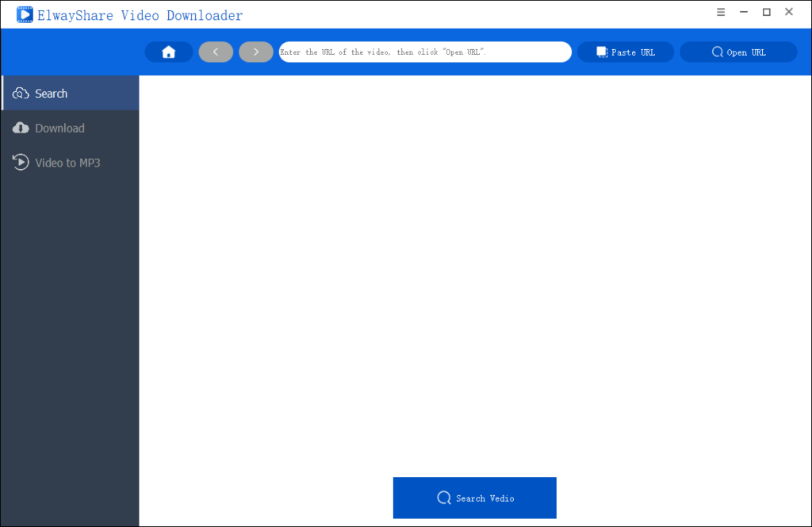Minimize the ElwayShare window

(744, 13)
